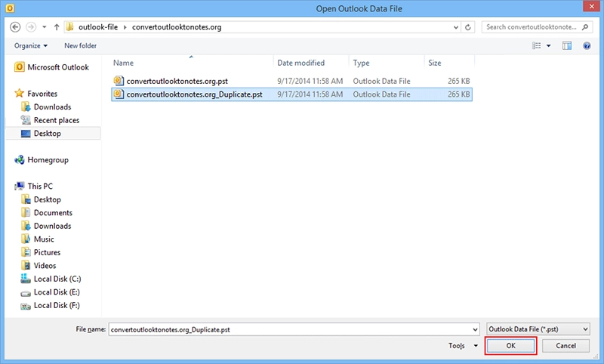The image size is (604, 364).
Task: Open the Documents folder
Action: [47, 213]
